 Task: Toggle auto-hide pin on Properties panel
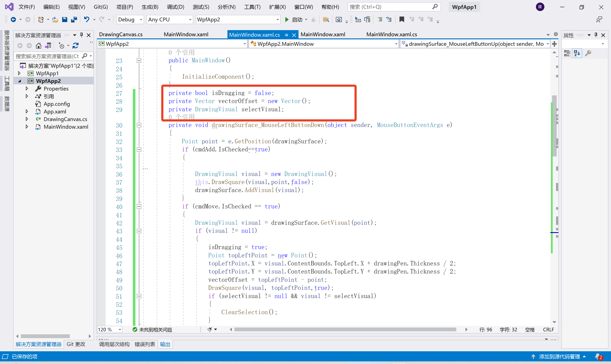596,35
